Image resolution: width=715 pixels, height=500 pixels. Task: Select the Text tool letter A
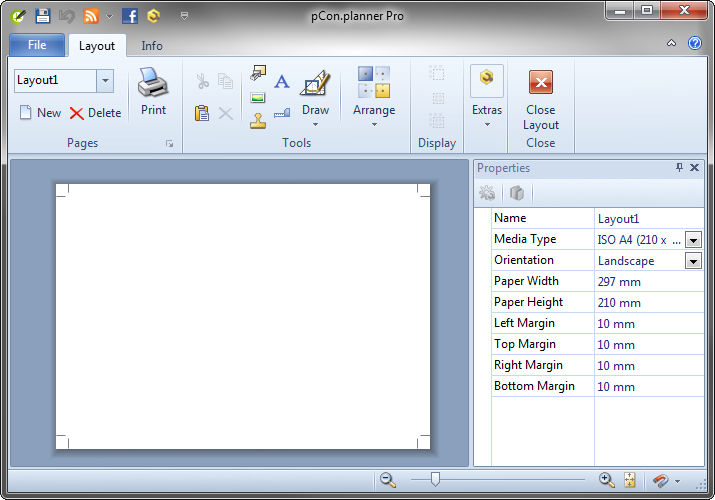[282, 81]
